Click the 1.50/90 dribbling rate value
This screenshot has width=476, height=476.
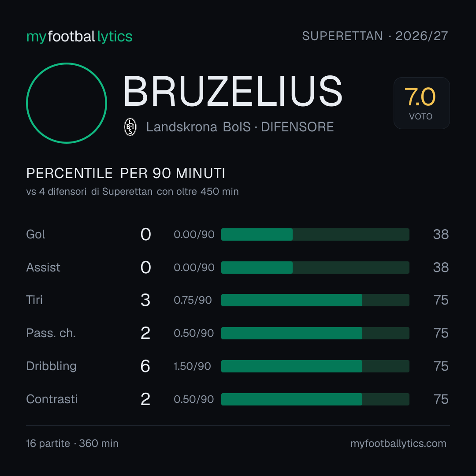[192, 366]
